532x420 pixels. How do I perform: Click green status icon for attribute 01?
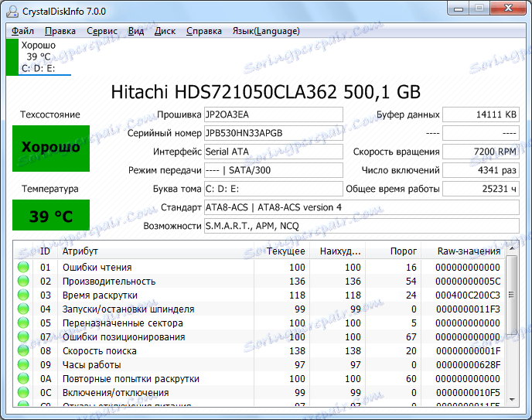(23, 268)
